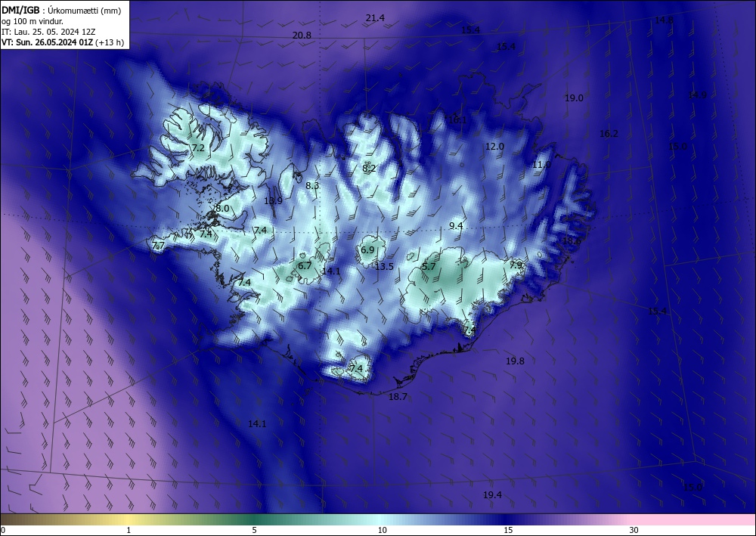Click the 7.2 value in the Westfjords

[198, 147]
